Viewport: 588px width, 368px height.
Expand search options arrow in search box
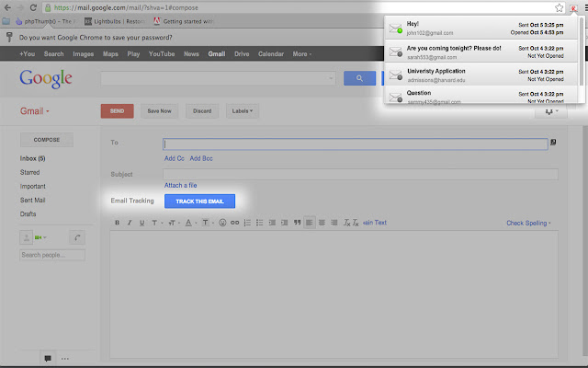[331, 78]
